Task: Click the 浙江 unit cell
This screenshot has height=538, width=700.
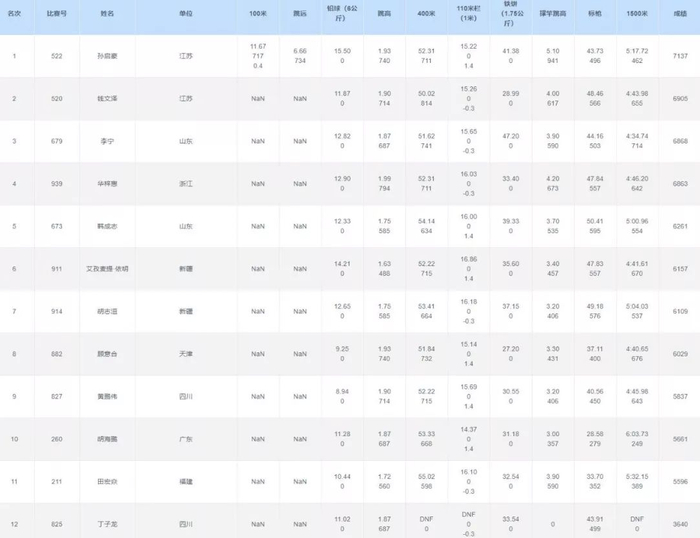Action: [189, 184]
